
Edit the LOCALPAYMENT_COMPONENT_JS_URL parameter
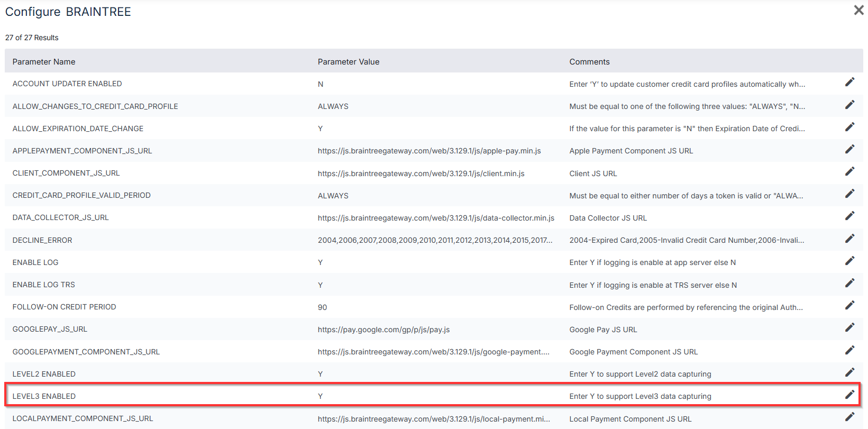(849, 417)
